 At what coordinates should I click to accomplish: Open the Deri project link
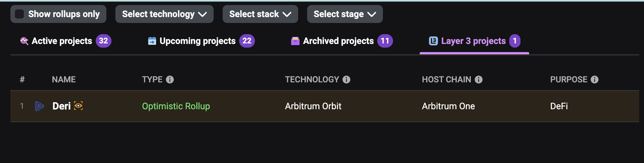tap(61, 106)
